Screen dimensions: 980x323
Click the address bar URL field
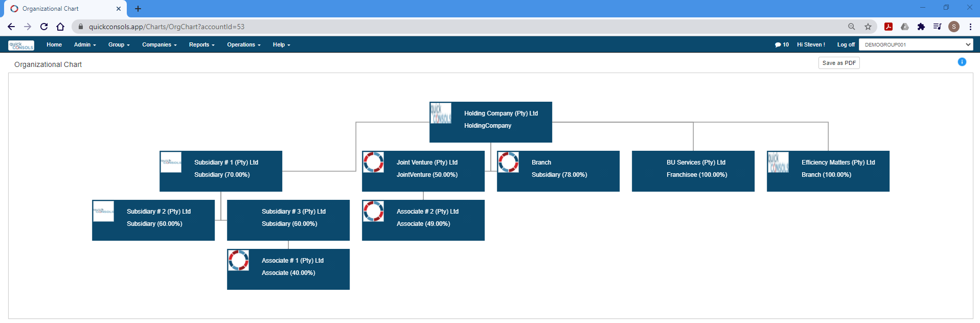click(x=460, y=27)
